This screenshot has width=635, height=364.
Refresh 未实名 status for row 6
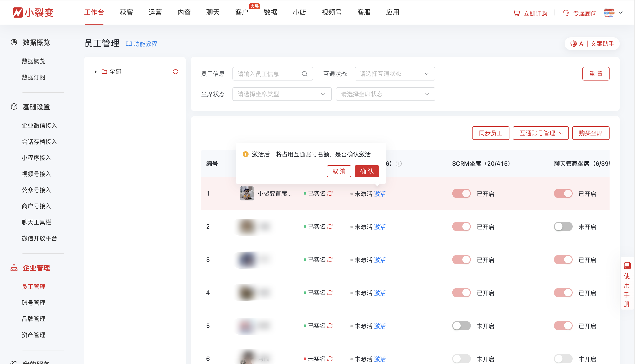pyautogui.click(x=330, y=359)
